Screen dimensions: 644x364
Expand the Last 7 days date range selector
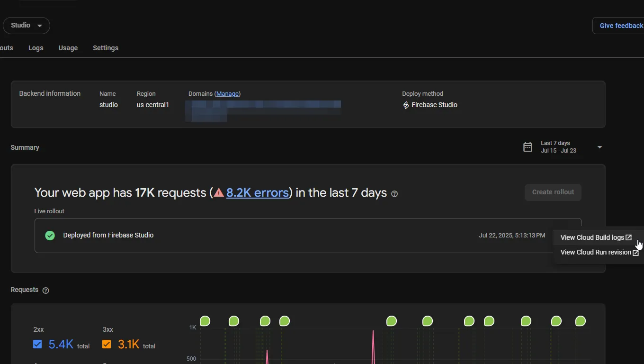pos(599,147)
